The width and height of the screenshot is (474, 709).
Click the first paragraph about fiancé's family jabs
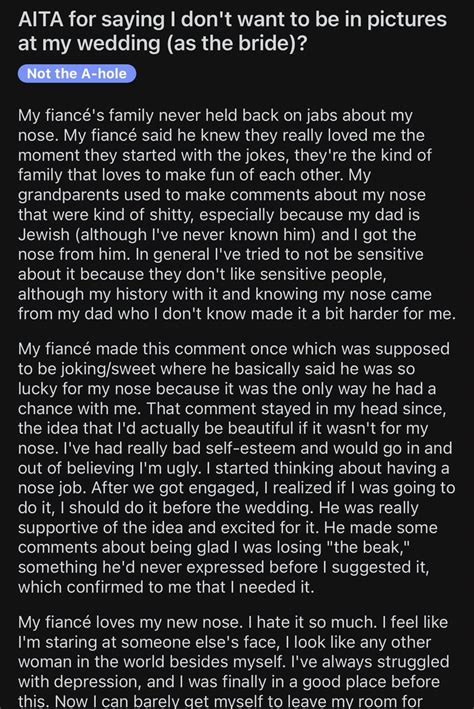(237, 214)
